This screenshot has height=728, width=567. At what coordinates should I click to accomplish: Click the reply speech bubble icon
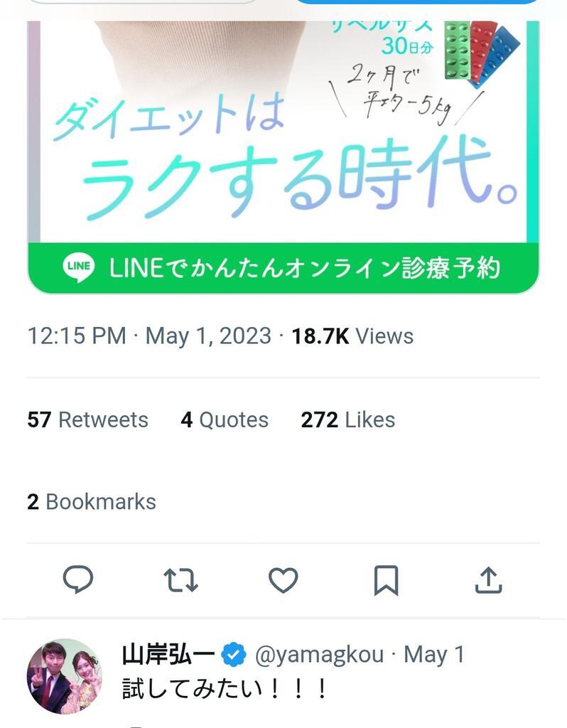pos(78,579)
